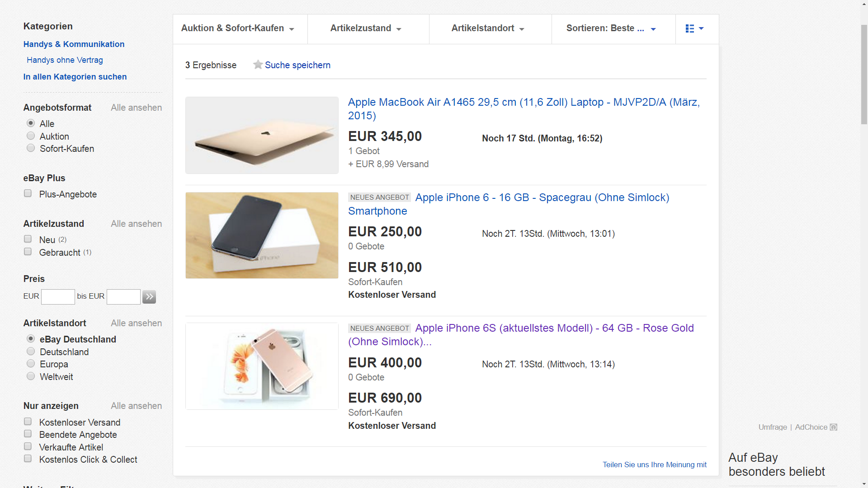Open the Apple iPhone 6S Rose Gold title

[521, 335]
